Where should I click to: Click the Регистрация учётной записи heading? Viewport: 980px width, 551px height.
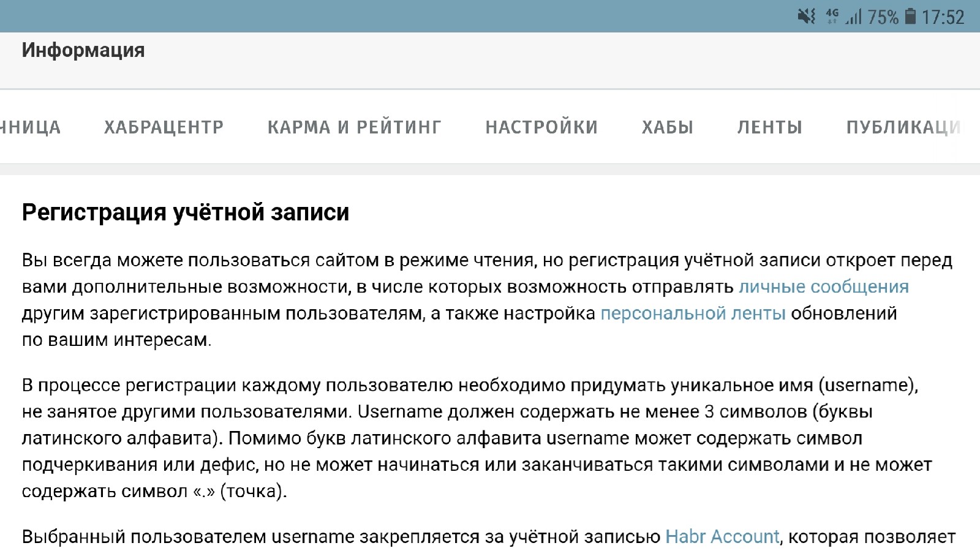(x=186, y=212)
